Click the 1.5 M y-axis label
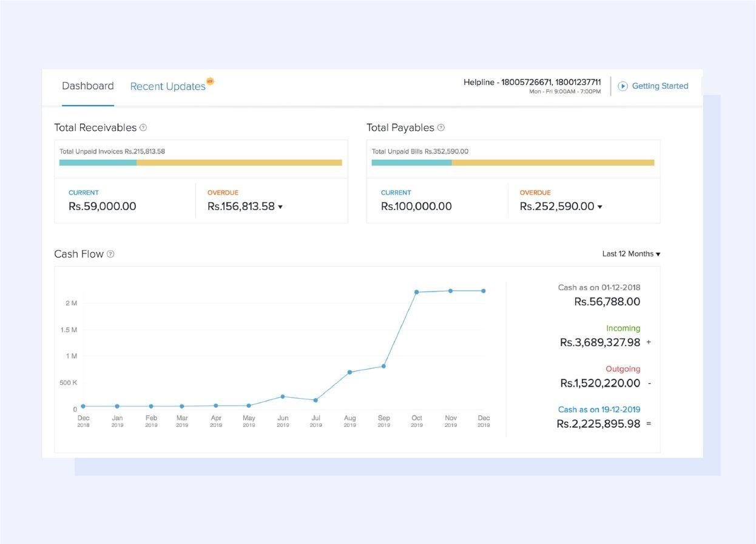The width and height of the screenshot is (756, 544). [69, 330]
